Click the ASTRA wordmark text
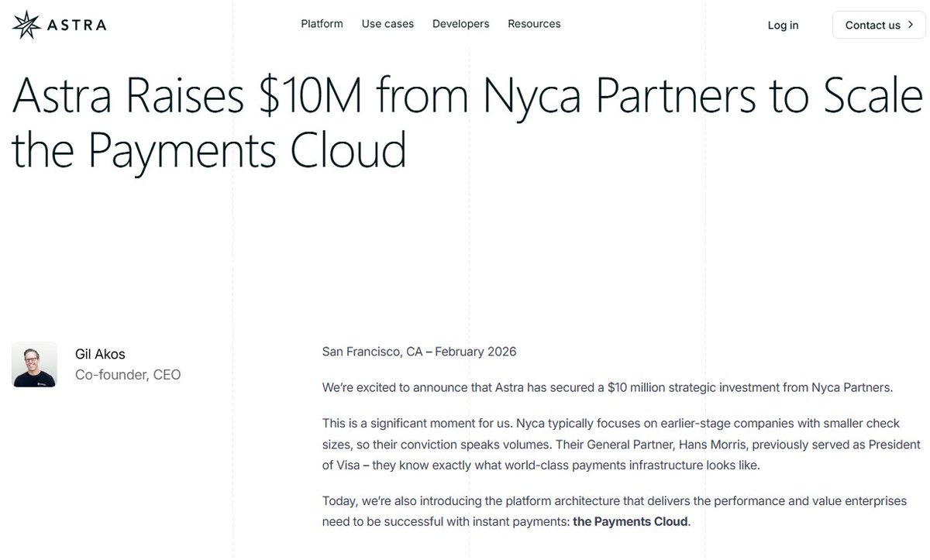This screenshot has height=560, width=930. pos(77,25)
